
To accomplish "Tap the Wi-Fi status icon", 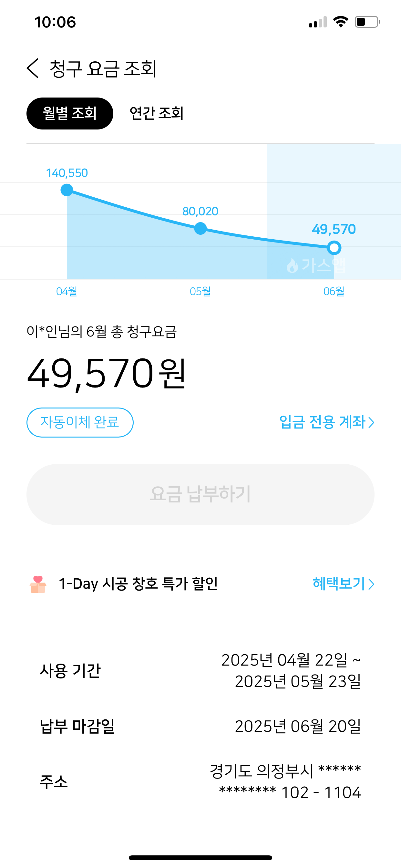I will 340,22.
